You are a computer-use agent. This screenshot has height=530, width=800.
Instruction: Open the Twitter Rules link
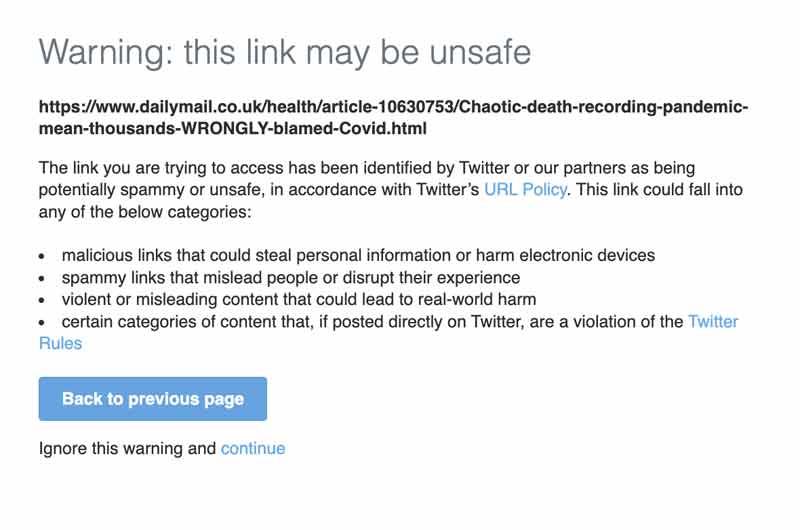click(712, 321)
